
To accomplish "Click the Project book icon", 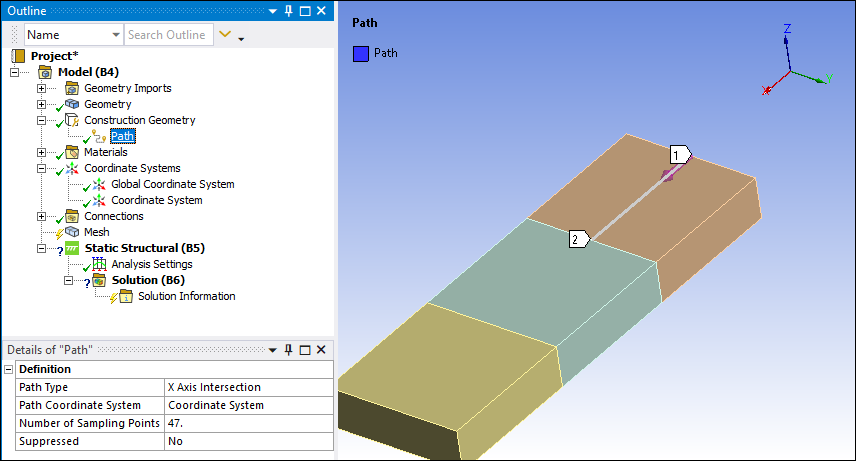I will pos(18,56).
